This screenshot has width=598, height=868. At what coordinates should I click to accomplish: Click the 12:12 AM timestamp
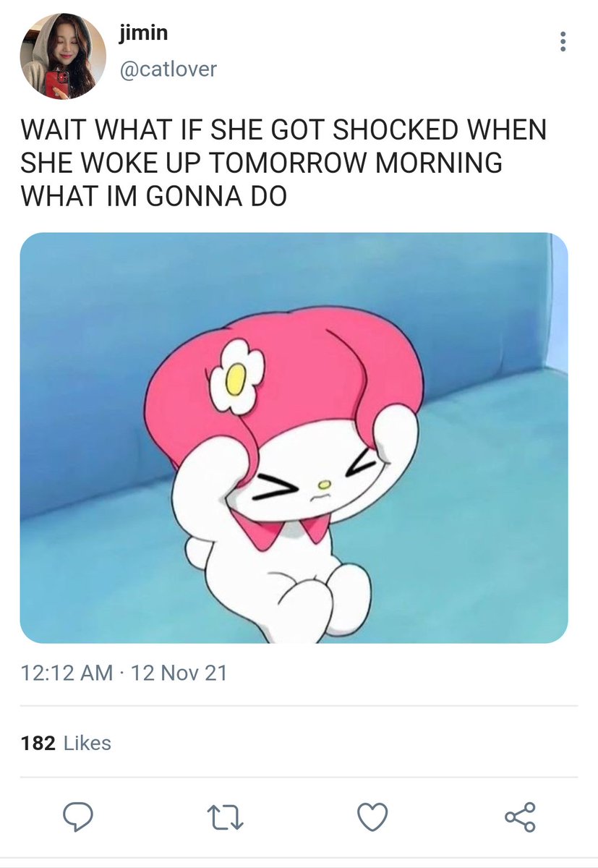(x=67, y=673)
